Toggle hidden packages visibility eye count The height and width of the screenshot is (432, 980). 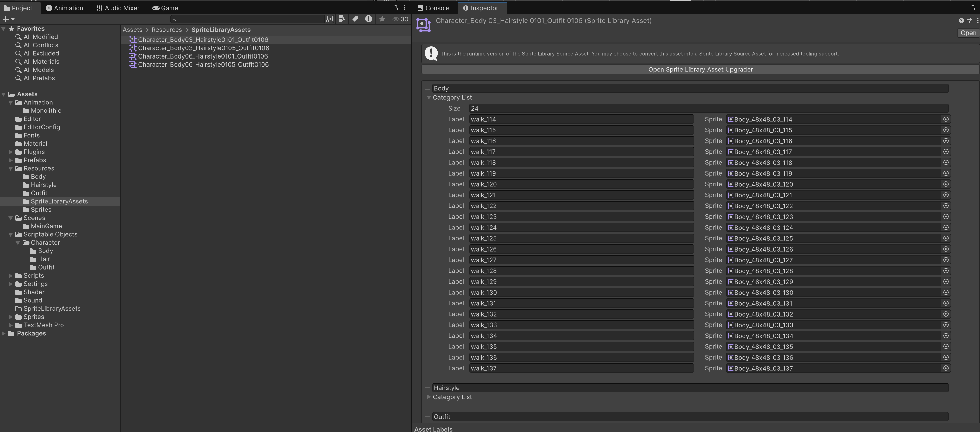400,19
